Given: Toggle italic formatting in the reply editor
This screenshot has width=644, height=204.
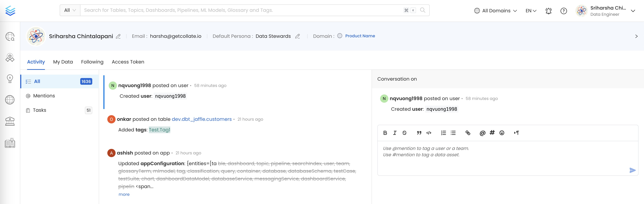Looking at the screenshot, I should [x=395, y=133].
